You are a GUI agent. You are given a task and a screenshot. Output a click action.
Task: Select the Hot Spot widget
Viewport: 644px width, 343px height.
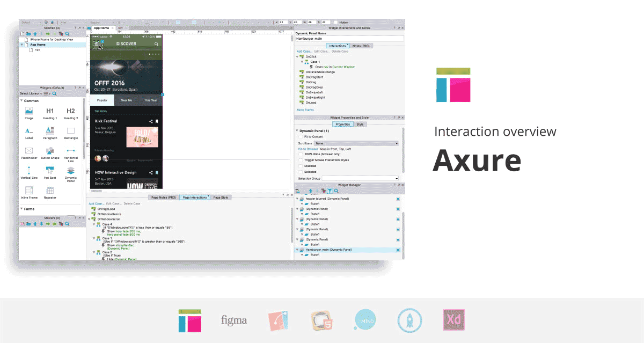[50, 173]
